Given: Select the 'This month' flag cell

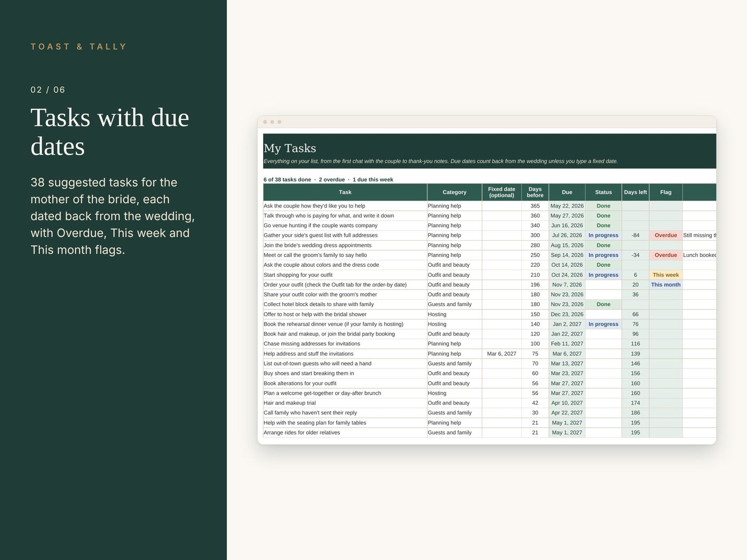Looking at the screenshot, I should point(666,285).
